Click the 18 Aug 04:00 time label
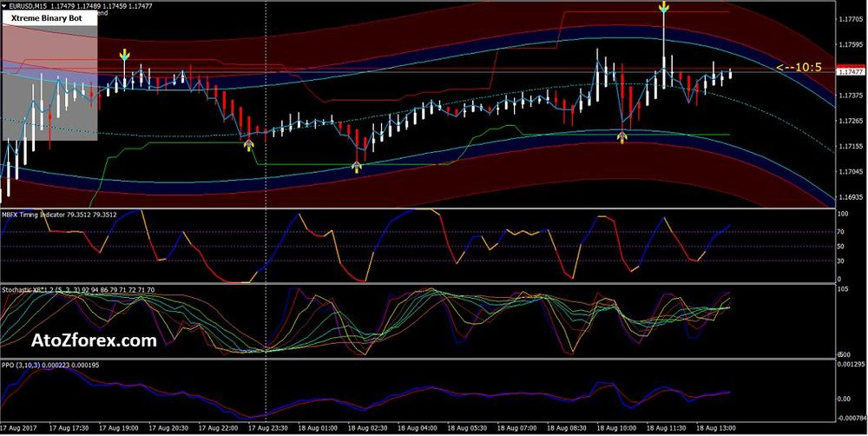Screen dimensions: 868x436 click(418, 428)
